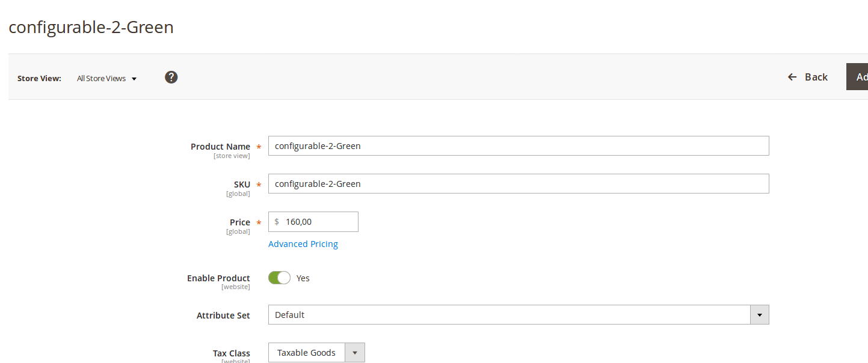Click the Price value field showing 160,00
The width and height of the screenshot is (868, 363).
click(x=316, y=221)
